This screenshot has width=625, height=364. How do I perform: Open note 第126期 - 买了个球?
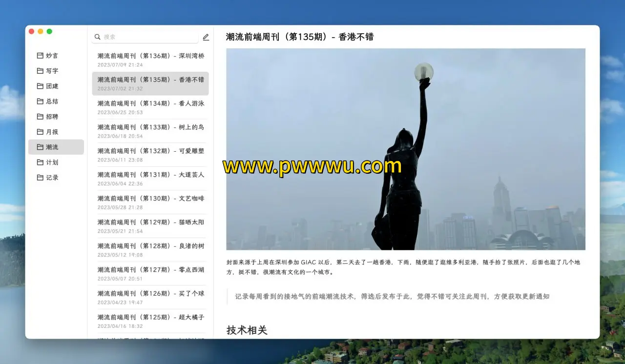pyautogui.click(x=150, y=297)
